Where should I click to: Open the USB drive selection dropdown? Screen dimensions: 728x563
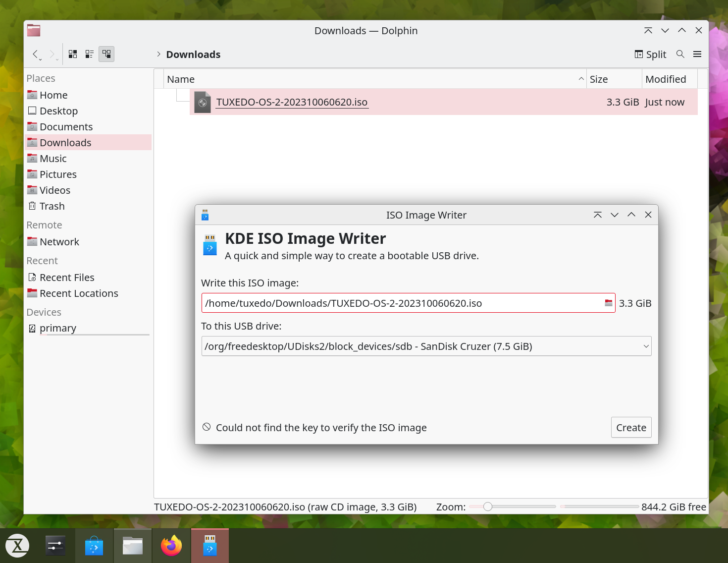(426, 346)
